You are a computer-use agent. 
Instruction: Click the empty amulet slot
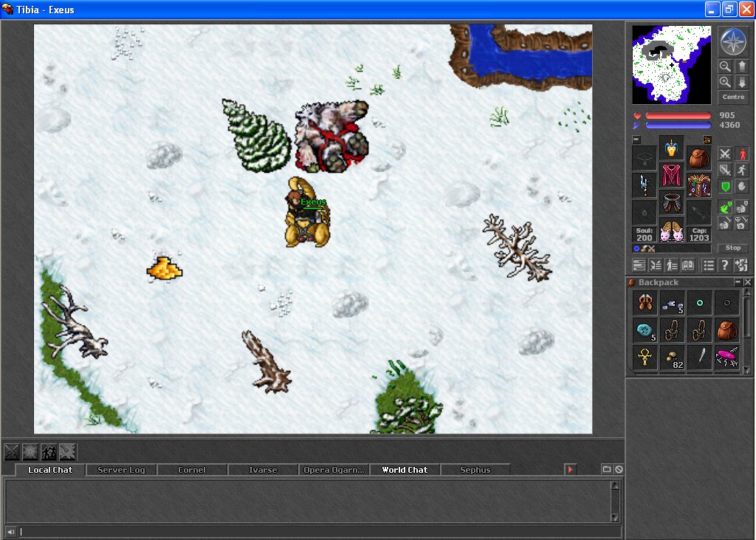(644, 158)
